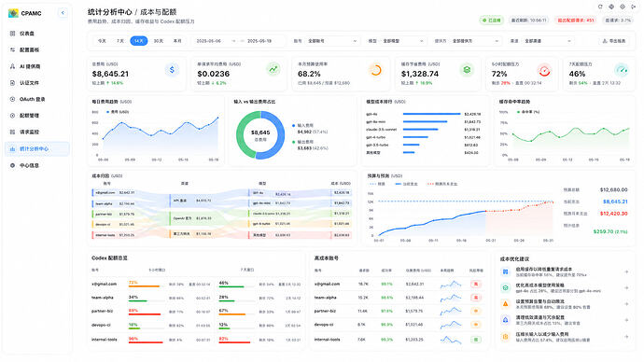
Task: Click the $1,328.74 cache savings value
Action: [x=420, y=74]
